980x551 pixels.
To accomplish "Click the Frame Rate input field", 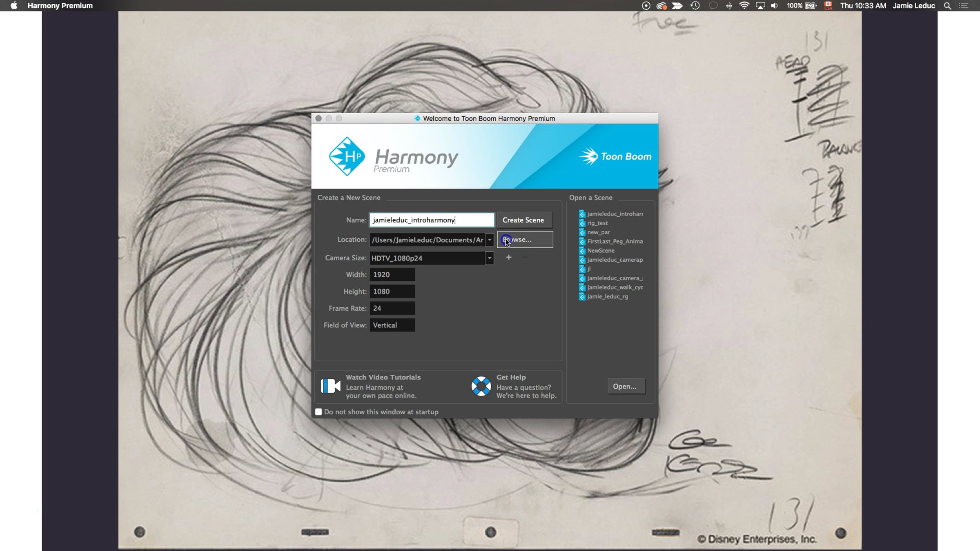I will 392,308.
